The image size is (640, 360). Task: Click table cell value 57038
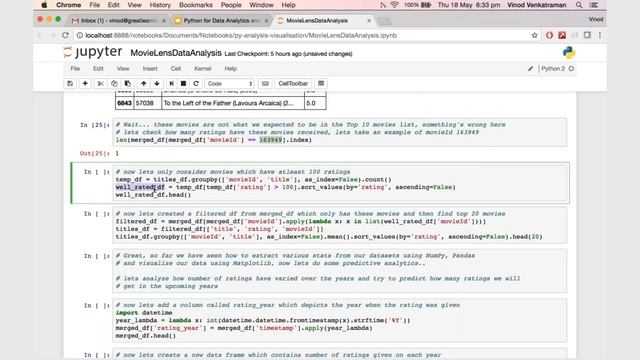click(148, 103)
